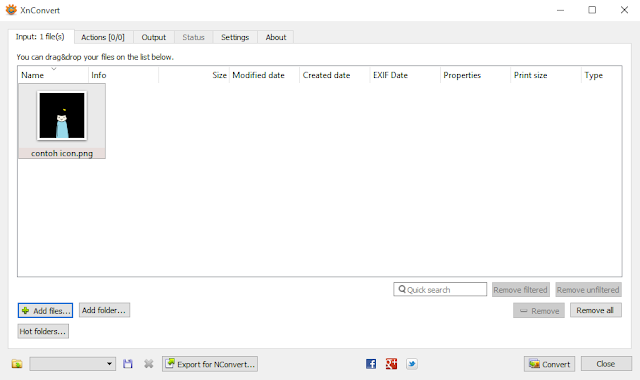The height and width of the screenshot is (380, 640).
Task: Open the Twitter share icon
Action: tap(411, 364)
